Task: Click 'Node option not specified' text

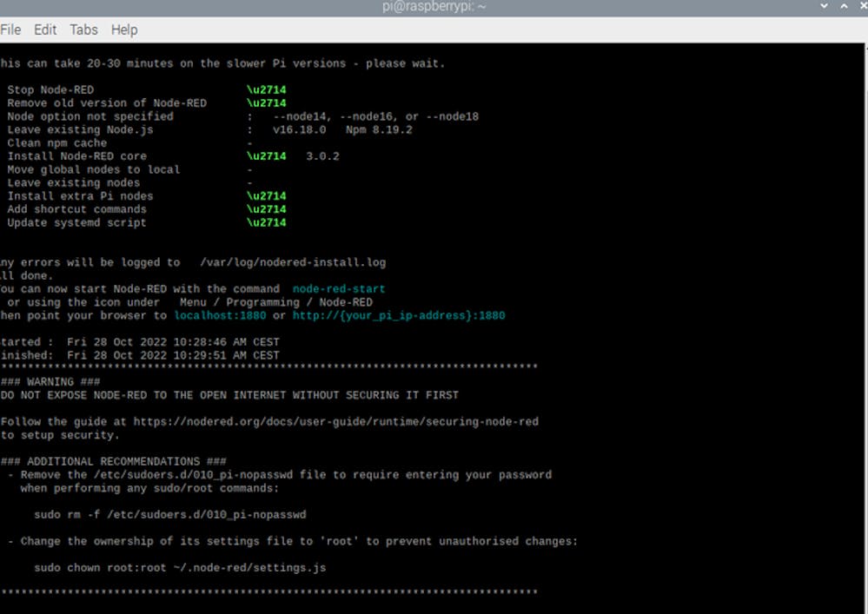Action: 90,116
